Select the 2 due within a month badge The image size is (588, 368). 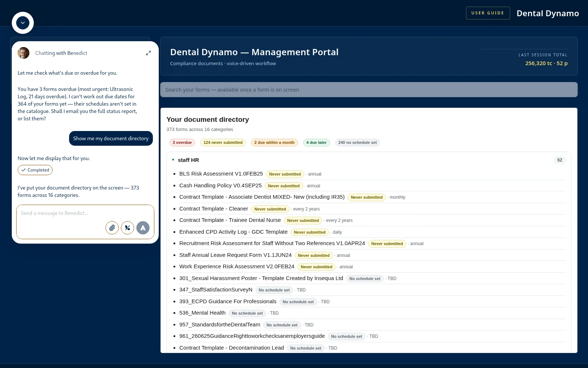click(275, 142)
